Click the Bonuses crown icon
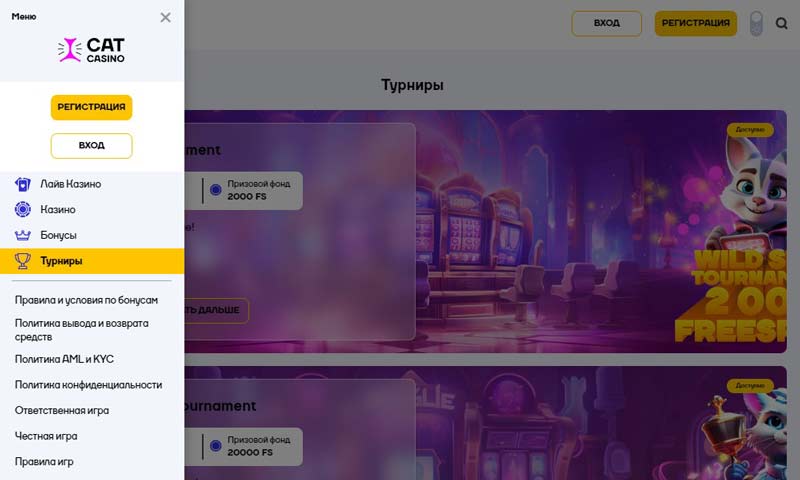 23,236
